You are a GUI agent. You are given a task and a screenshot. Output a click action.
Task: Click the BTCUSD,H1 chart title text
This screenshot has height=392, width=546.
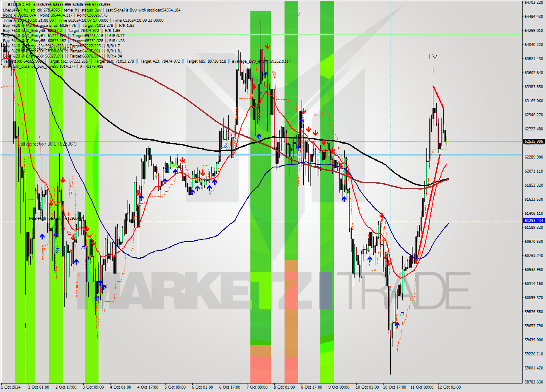tap(20, 4)
